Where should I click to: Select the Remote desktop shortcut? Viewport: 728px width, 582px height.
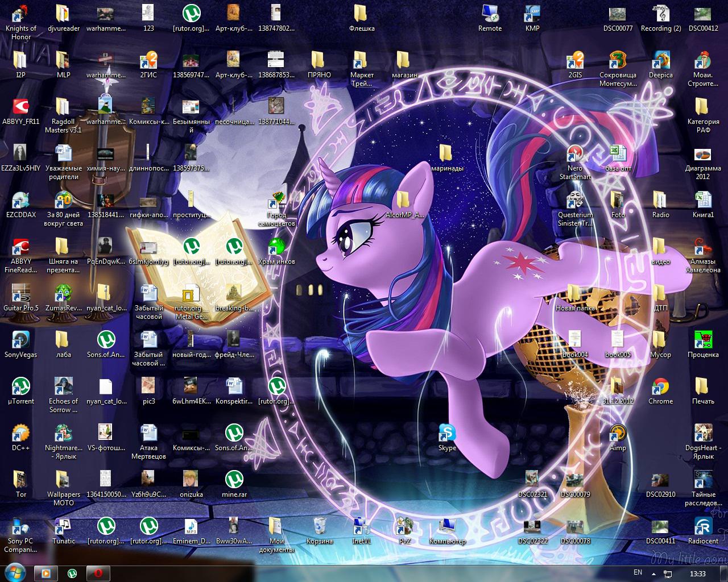[x=490, y=18]
